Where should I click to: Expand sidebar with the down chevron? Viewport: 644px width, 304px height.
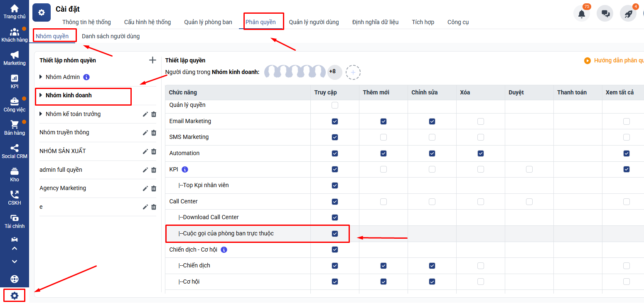tap(15, 262)
